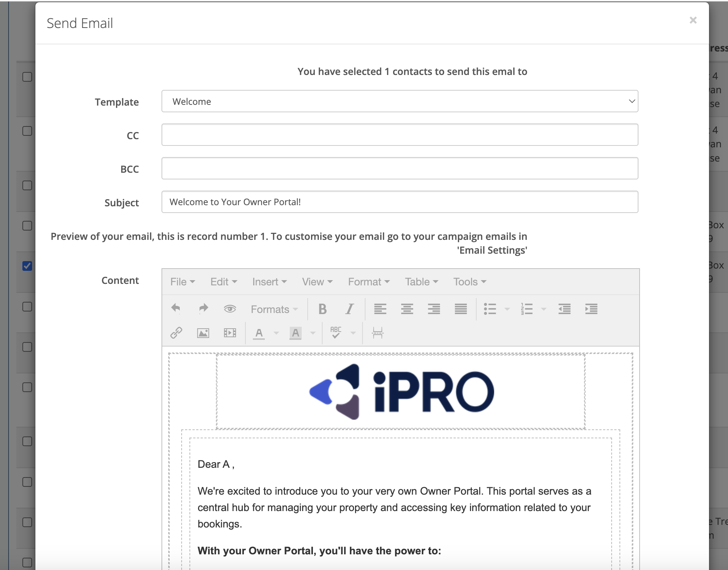Close the Send Email dialog

(693, 20)
